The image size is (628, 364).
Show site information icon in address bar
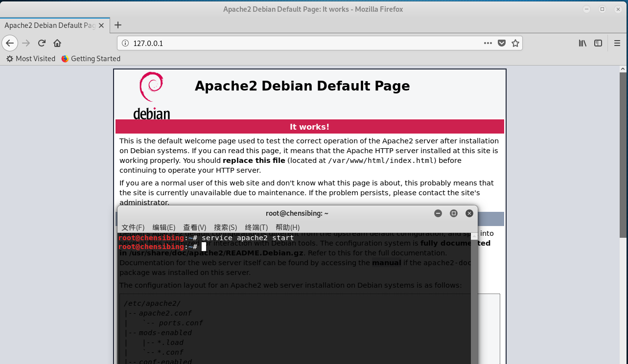pyautogui.click(x=125, y=43)
